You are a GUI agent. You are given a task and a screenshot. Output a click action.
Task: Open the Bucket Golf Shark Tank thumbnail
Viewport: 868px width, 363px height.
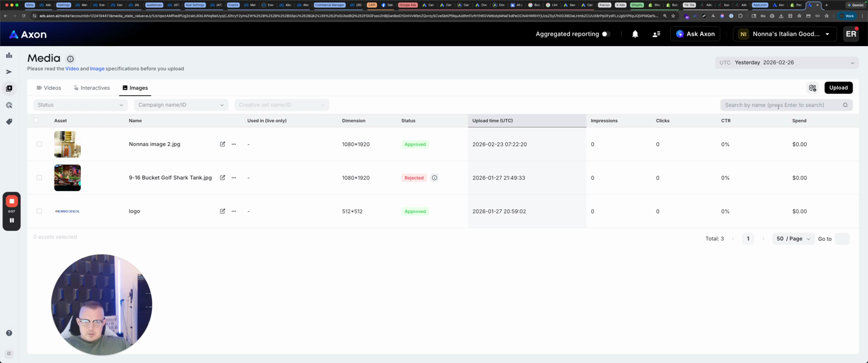67,178
